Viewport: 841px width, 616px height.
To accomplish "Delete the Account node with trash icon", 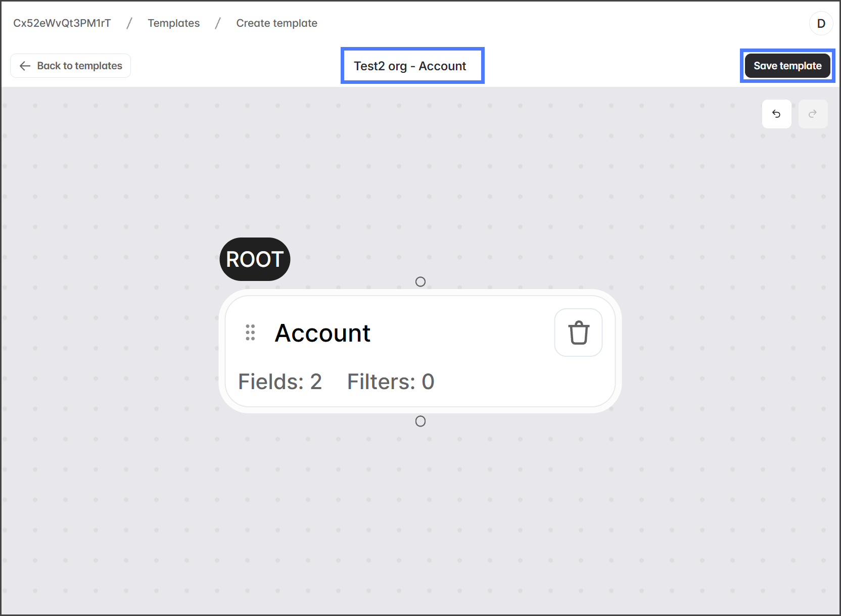I will pos(578,333).
